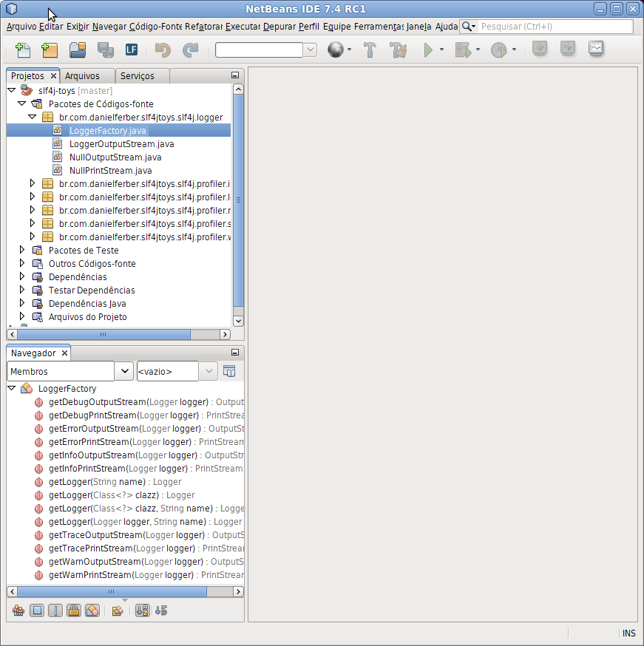This screenshot has width=644, height=646.
Task: Toggle Show Non-Public Members lock filter
Action: click(74, 611)
